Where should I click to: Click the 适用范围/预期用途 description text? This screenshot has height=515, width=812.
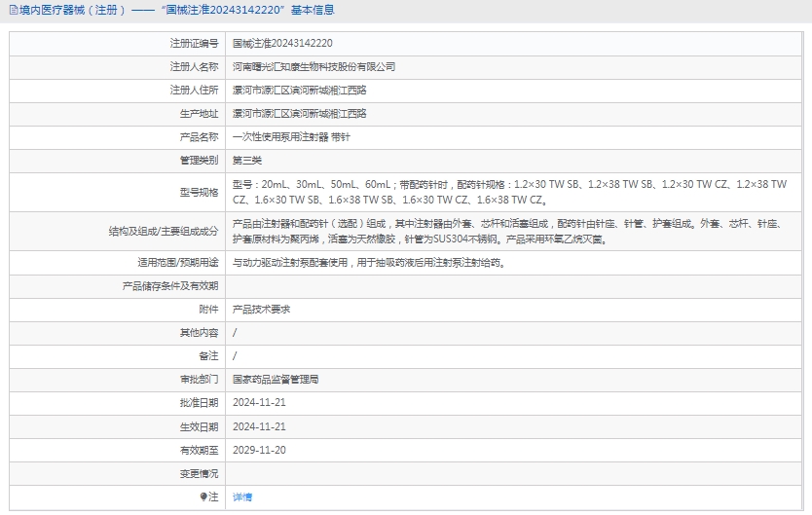point(369,263)
